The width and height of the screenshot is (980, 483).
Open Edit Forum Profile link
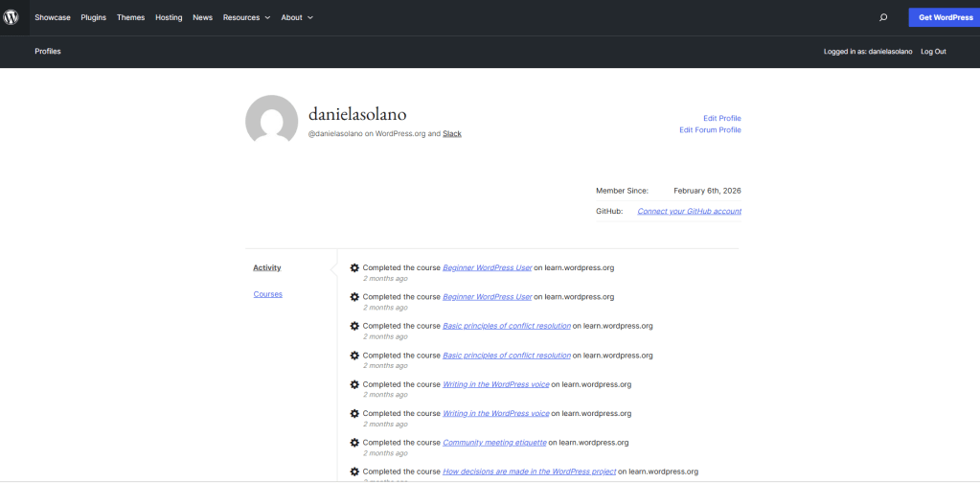tap(710, 130)
